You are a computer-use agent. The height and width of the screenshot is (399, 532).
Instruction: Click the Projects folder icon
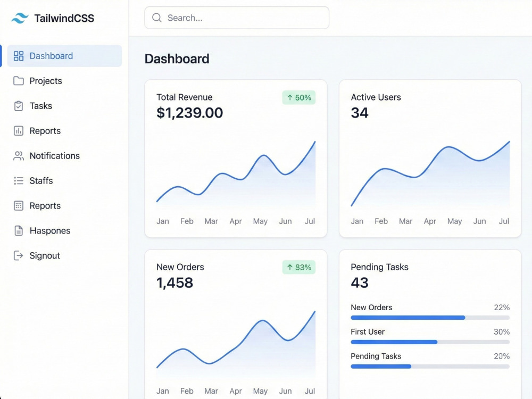pyautogui.click(x=19, y=81)
